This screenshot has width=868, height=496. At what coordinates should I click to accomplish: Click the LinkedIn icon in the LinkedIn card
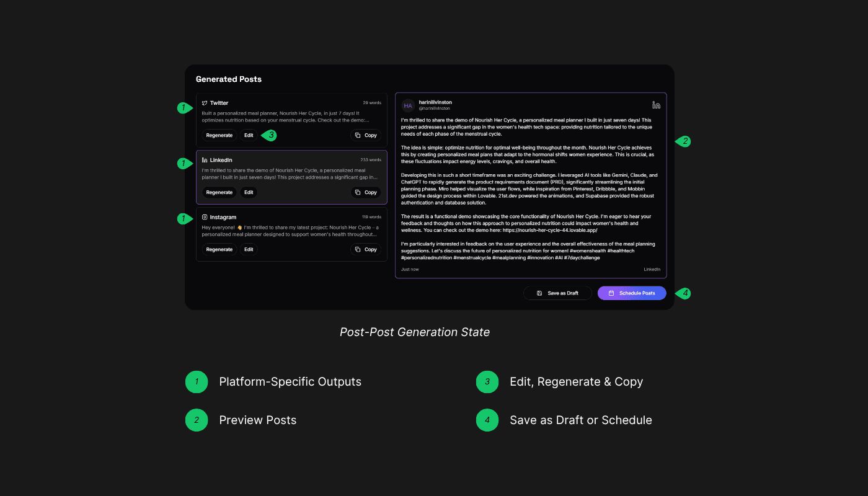205,160
